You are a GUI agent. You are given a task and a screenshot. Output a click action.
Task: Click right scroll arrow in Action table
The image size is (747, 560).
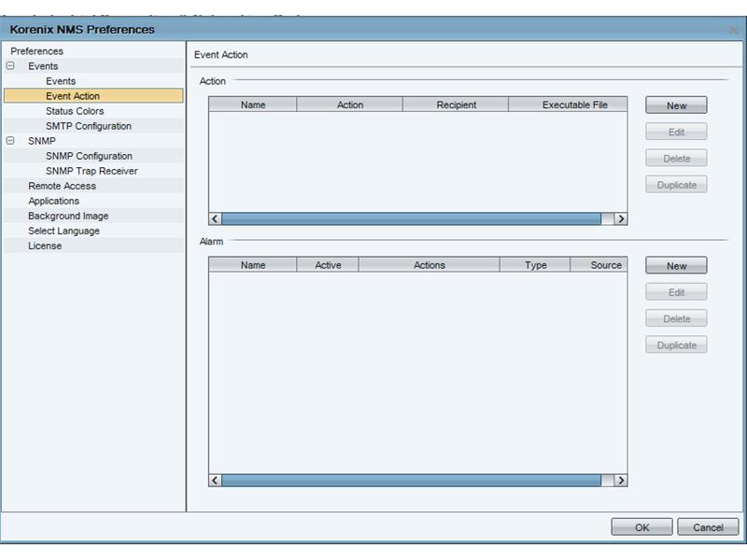(621, 218)
